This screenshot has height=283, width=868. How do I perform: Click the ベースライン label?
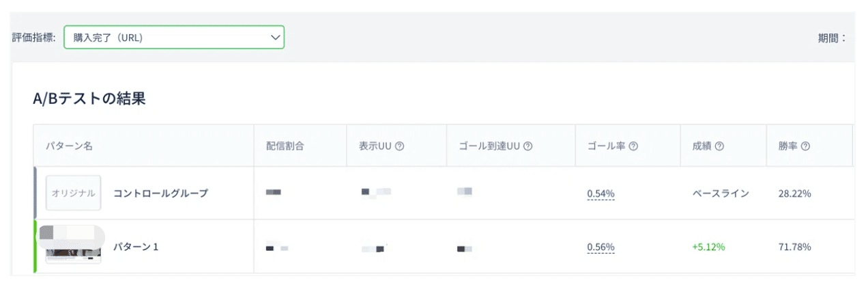[x=721, y=193]
